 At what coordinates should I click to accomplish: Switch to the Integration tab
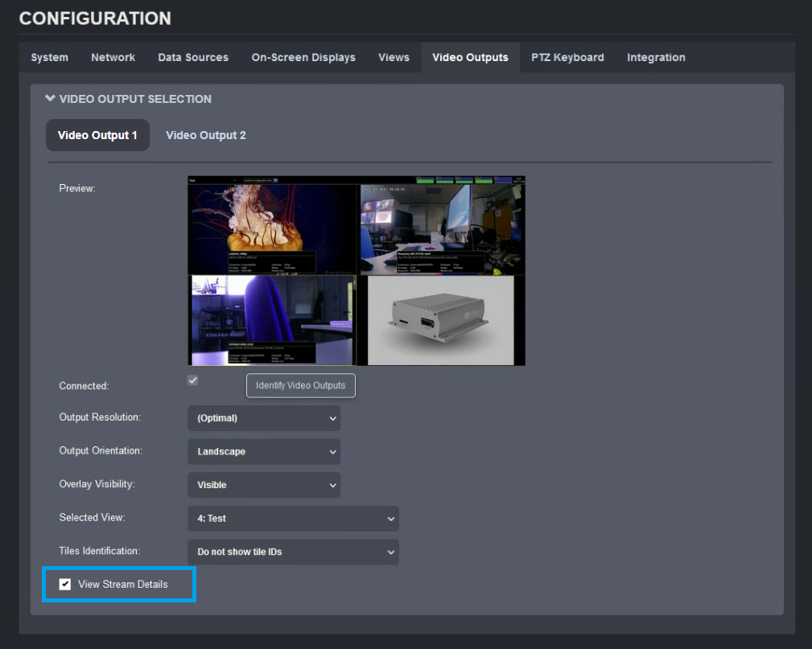pyautogui.click(x=656, y=57)
